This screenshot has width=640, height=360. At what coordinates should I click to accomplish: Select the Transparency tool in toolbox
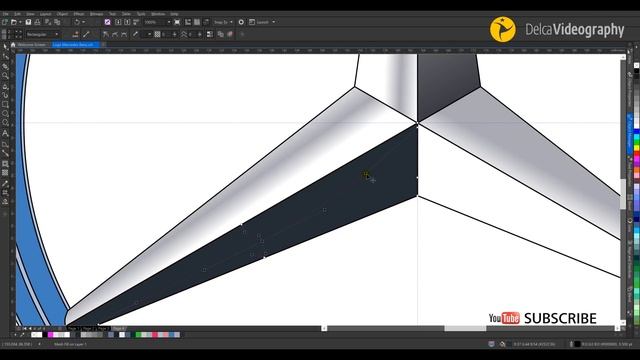[5, 173]
